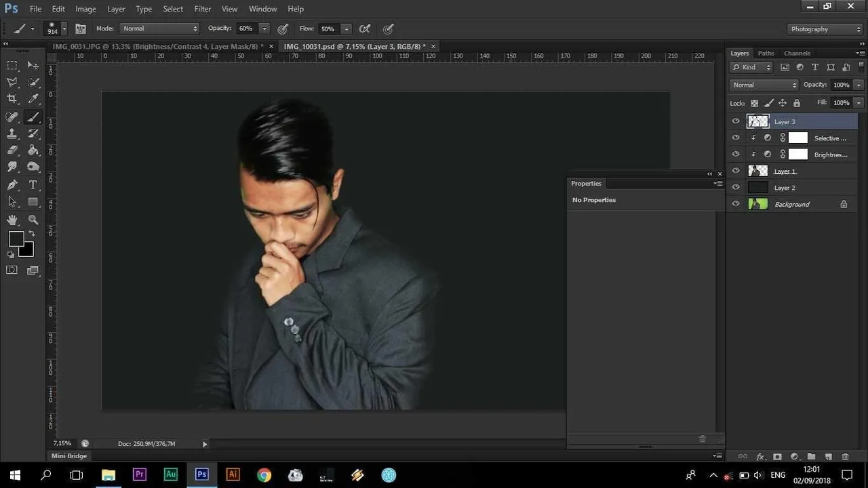Open Google Chrome from taskbar
The image size is (868, 488).
click(x=264, y=474)
